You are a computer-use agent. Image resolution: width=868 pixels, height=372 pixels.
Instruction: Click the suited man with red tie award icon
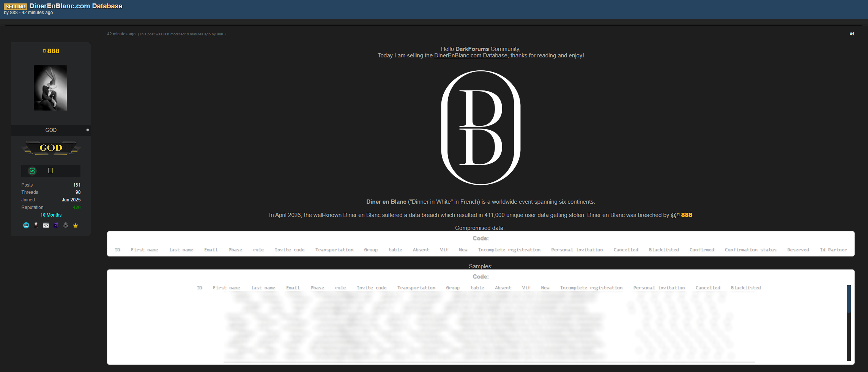(36, 225)
